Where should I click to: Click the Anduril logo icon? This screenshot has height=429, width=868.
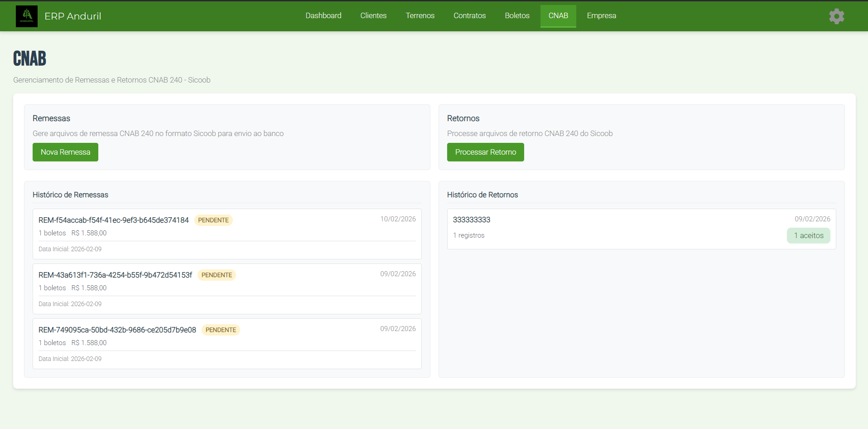[x=27, y=16]
